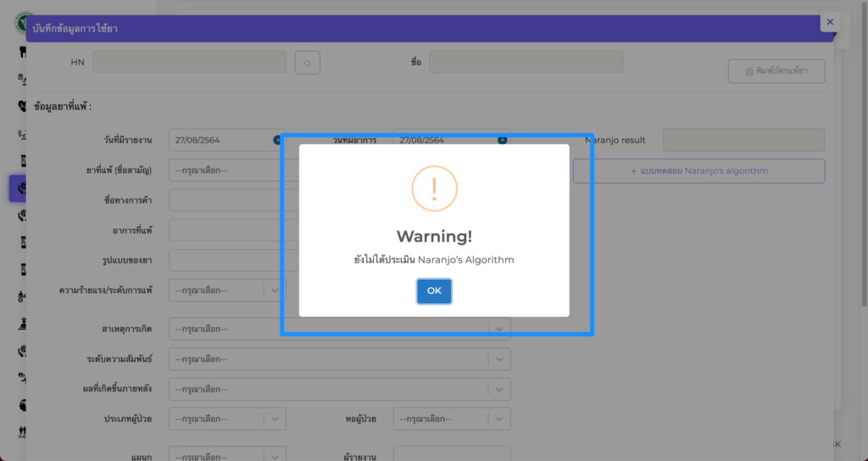Screen dimensions: 868x461
Task: Clear the วันที่มีรายงาน date with its x icon
Action: (x=277, y=140)
